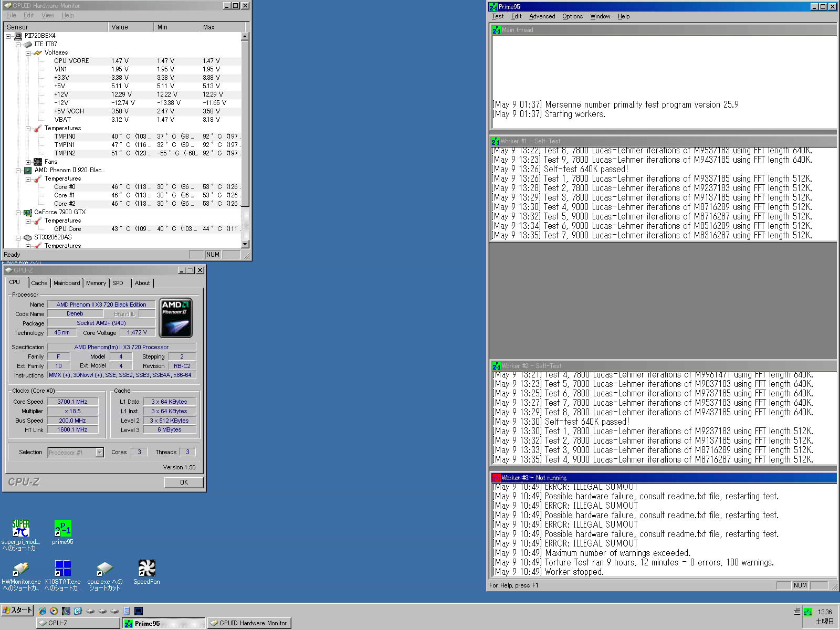Open the Processor #1 selection dropdown

(99, 453)
